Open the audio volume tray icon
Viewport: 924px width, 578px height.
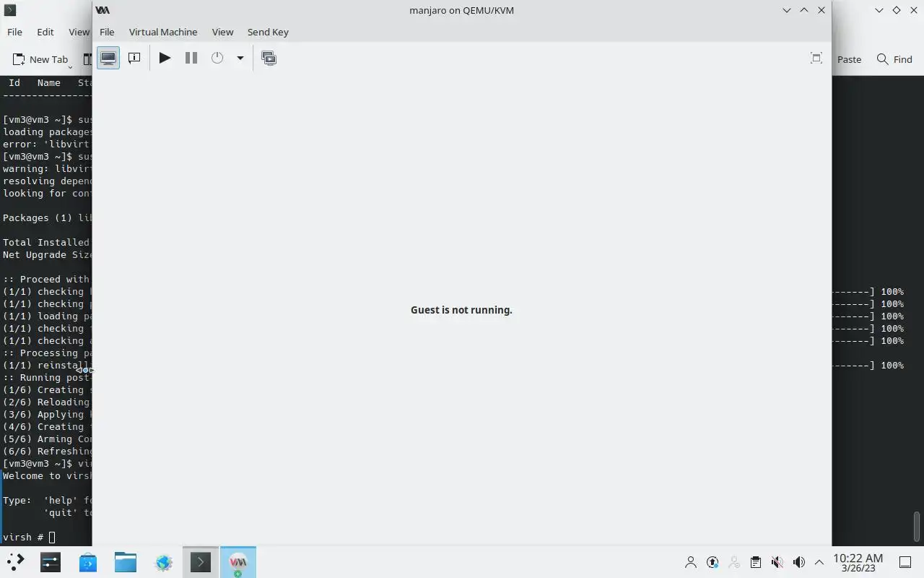pyautogui.click(x=798, y=562)
